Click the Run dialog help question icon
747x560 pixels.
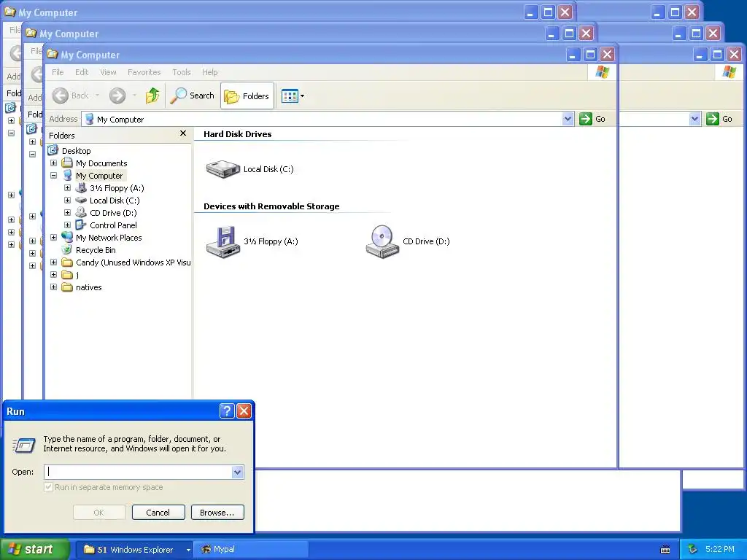coord(227,411)
